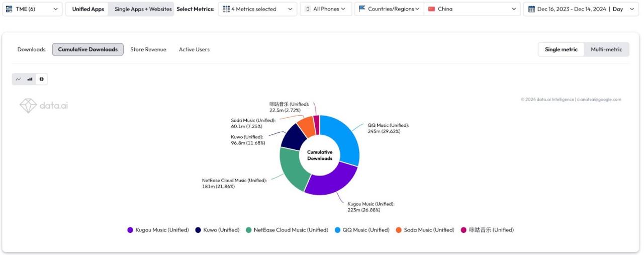Click the China flag icon
The height and width of the screenshot is (255, 644).
(x=431, y=9)
